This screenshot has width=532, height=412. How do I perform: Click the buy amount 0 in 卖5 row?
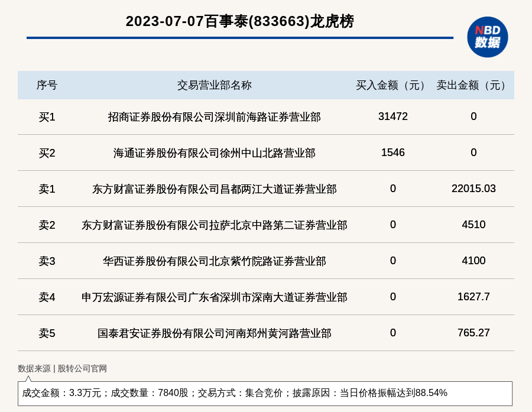(x=393, y=333)
